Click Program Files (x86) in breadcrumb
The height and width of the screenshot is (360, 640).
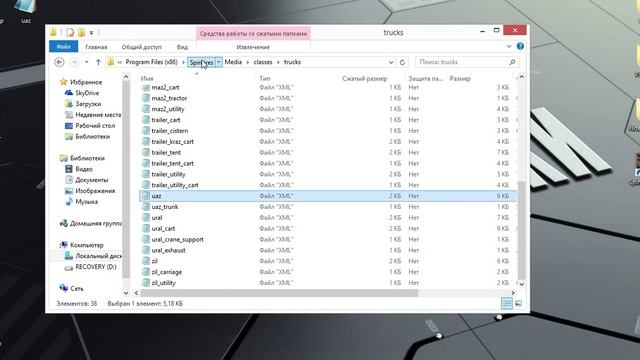[151, 62]
